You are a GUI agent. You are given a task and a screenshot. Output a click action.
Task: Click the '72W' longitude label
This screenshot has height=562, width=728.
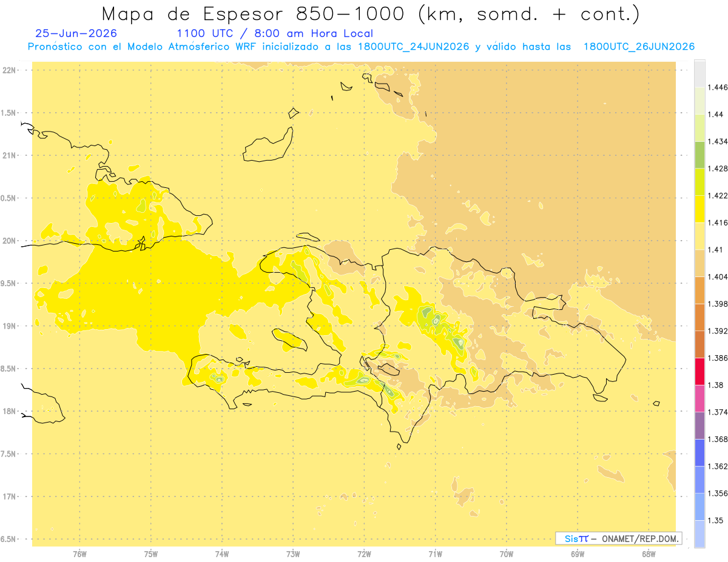[364, 554]
